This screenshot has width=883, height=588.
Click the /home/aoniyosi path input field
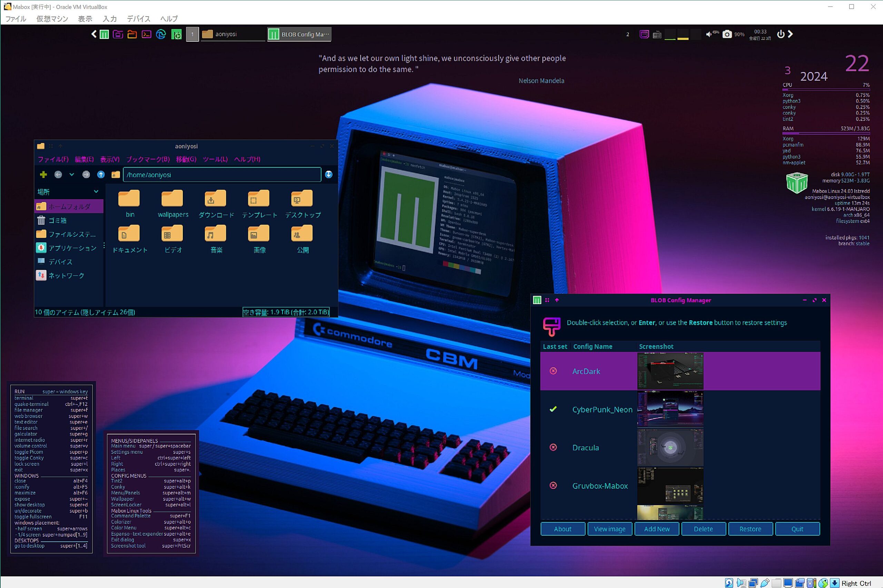click(222, 175)
